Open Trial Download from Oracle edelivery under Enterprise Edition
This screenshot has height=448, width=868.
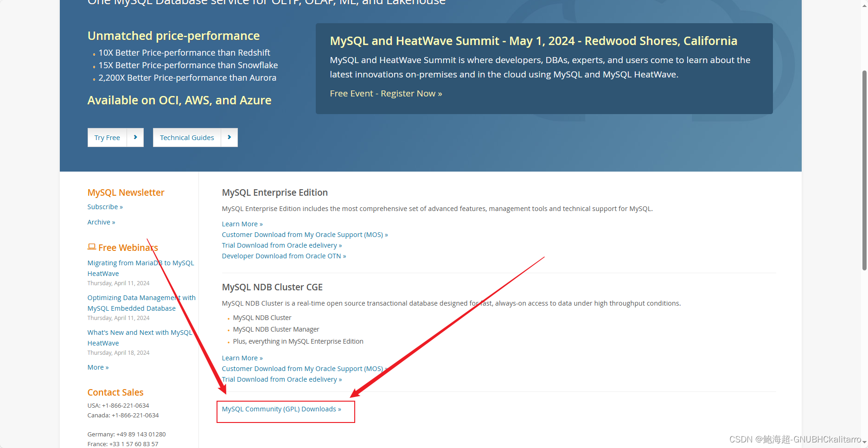(281, 245)
